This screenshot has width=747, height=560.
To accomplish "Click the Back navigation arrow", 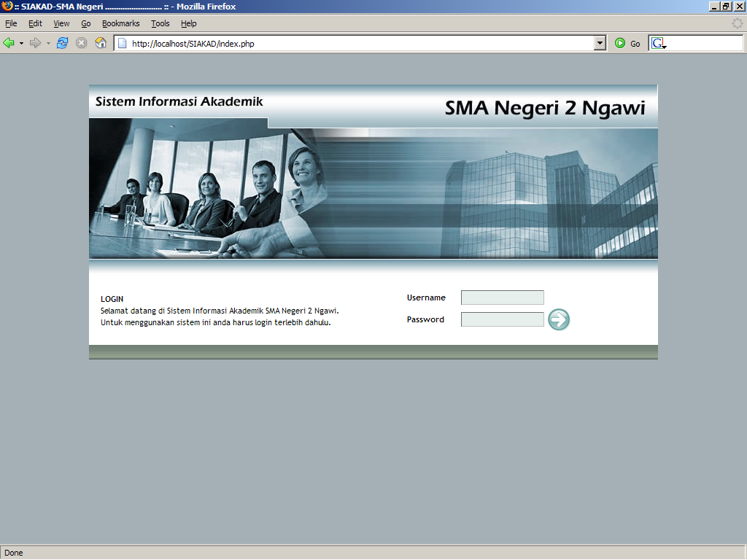I will 9,42.
